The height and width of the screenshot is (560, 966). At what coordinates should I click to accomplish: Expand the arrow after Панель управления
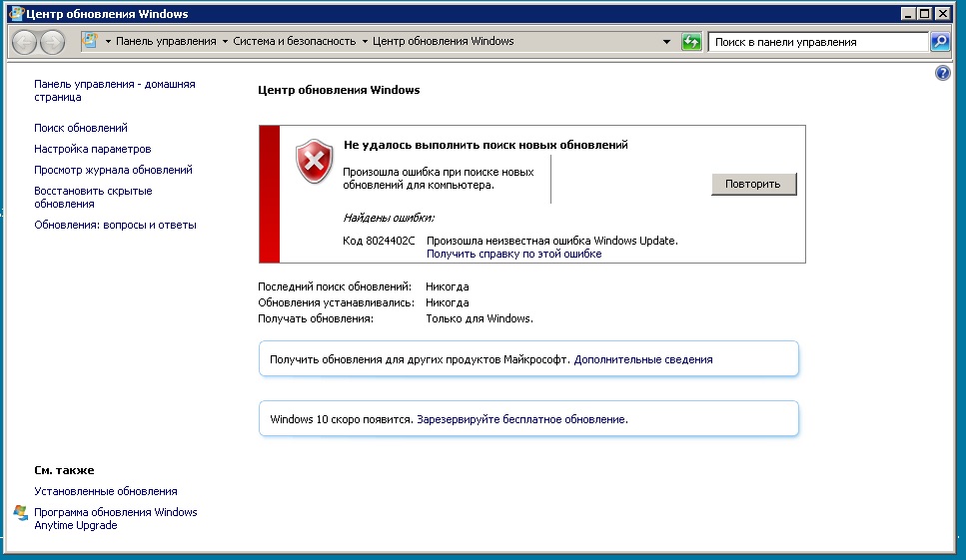pos(225,41)
